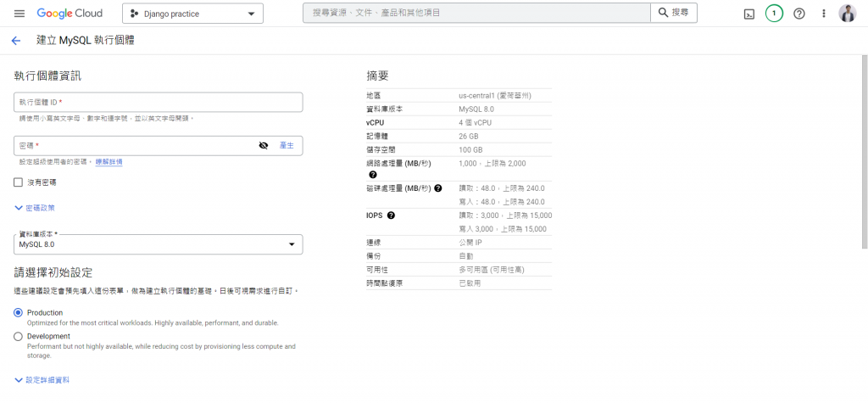Click the 公開 IP connection value
The image size is (868, 403).
coord(470,243)
